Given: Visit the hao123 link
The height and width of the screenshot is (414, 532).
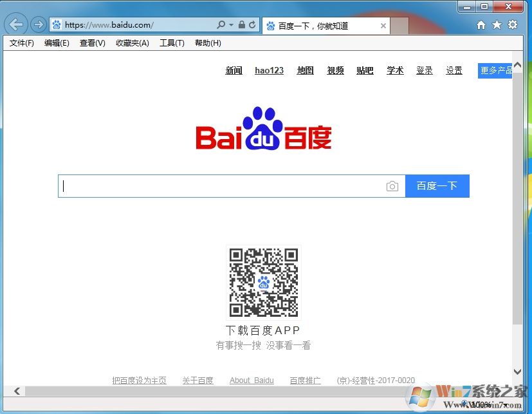Looking at the screenshot, I should 269,71.
